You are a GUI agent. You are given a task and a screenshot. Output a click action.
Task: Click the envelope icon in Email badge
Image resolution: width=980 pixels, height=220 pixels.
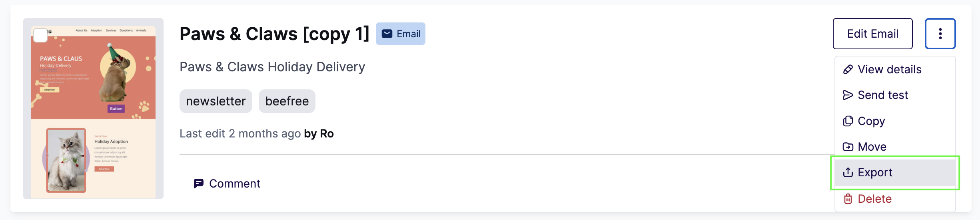point(387,34)
